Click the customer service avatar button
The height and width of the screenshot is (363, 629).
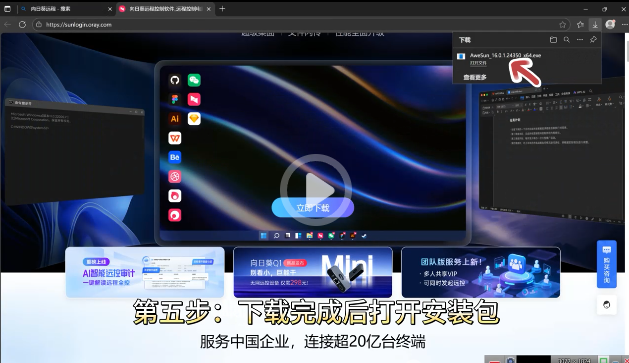(607, 305)
